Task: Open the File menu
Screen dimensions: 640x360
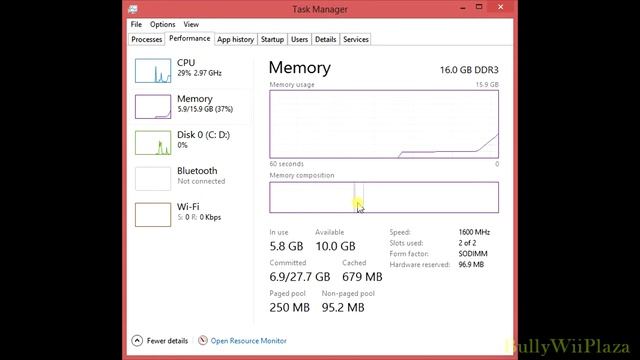Action: coord(136,24)
